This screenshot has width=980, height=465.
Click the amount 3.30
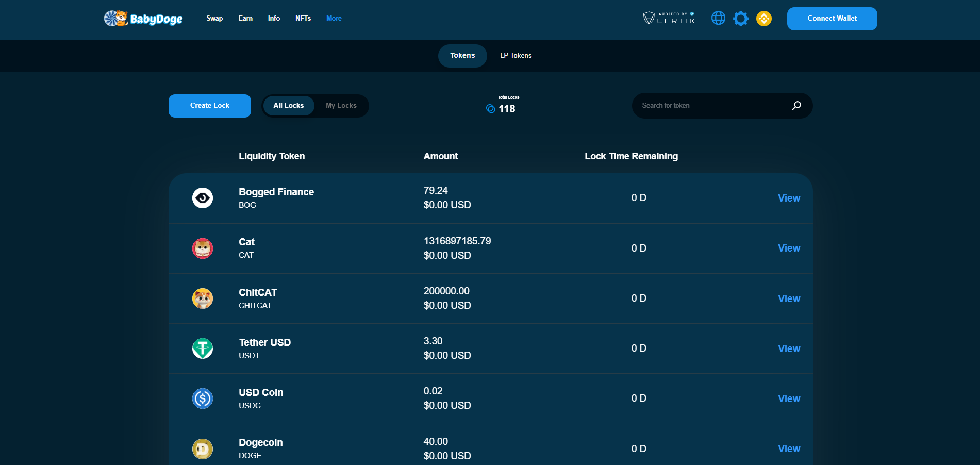pyautogui.click(x=433, y=341)
